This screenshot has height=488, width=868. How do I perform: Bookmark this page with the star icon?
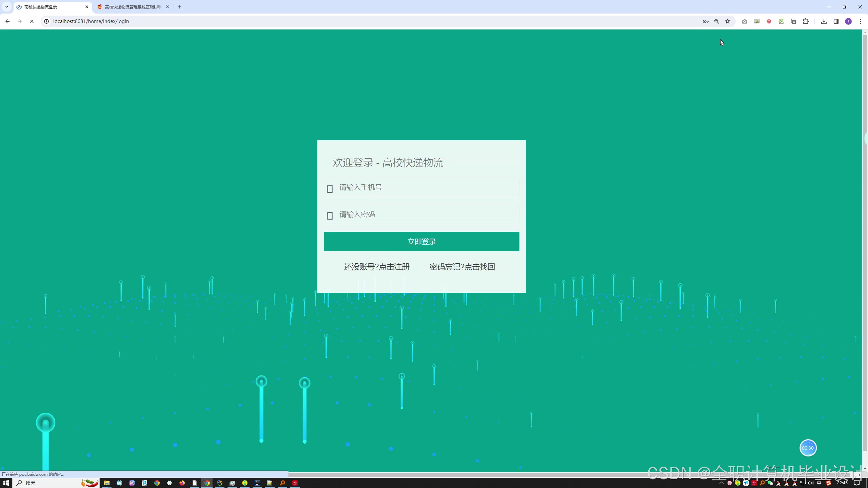click(x=728, y=21)
